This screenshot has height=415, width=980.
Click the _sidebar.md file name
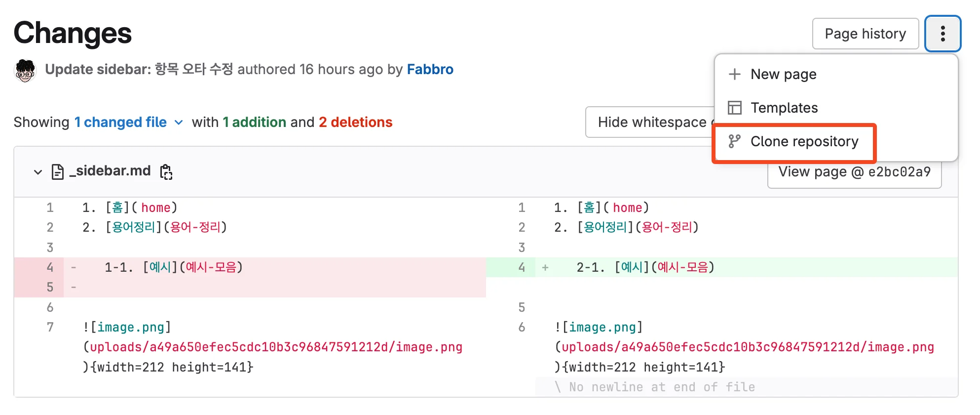click(110, 171)
